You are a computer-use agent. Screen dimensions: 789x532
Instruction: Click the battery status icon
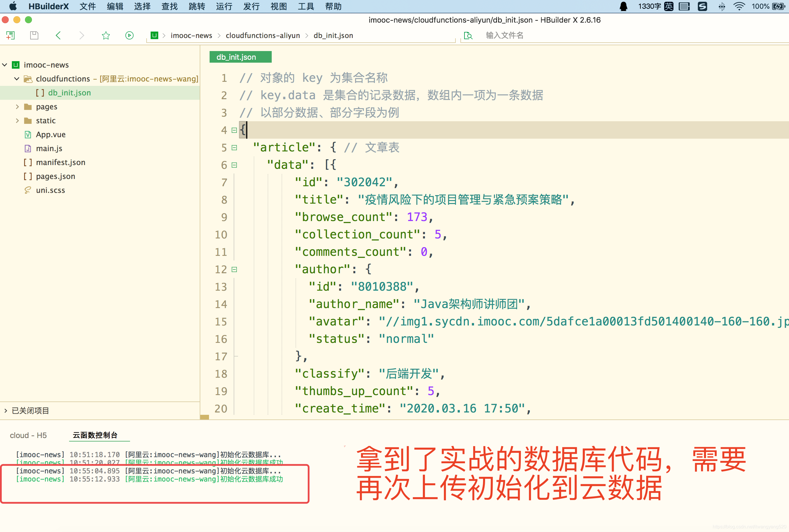tap(778, 6)
